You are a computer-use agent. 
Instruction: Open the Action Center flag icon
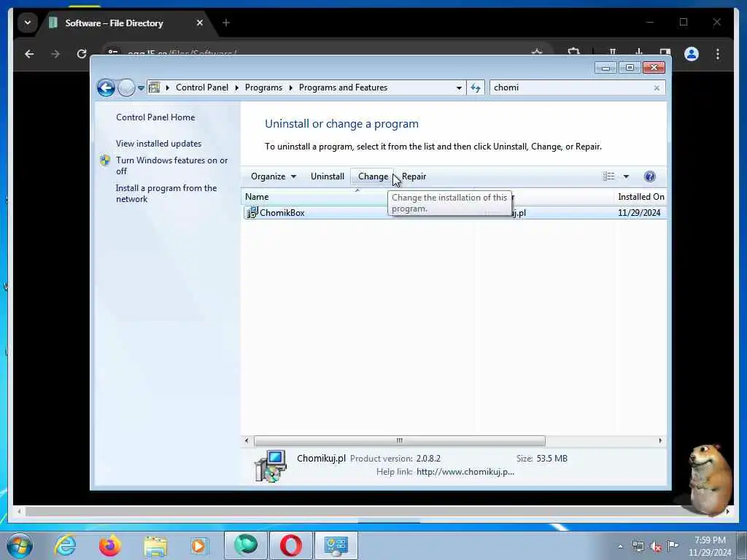point(672,545)
